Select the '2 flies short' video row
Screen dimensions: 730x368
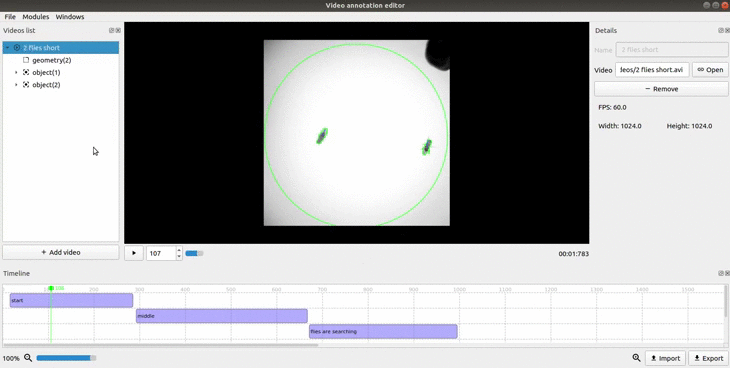click(61, 48)
